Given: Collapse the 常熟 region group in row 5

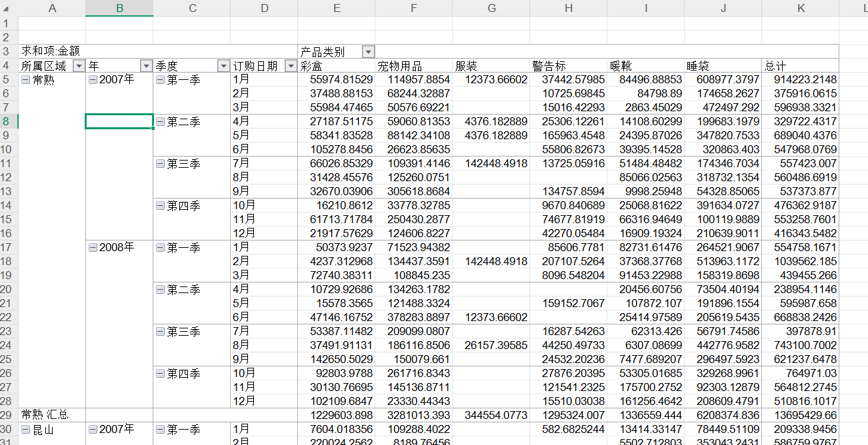Looking at the screenshot, I should (x=26, y=80).
